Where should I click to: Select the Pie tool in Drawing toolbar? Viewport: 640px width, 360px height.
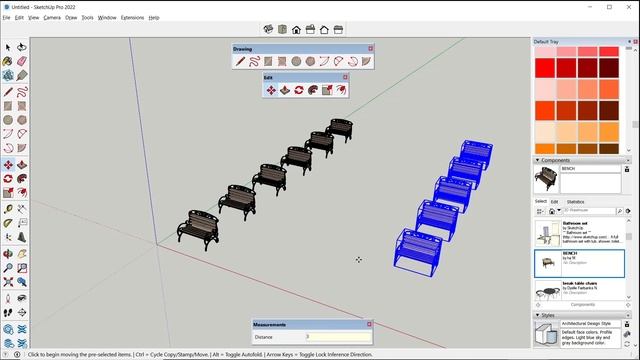366,62
